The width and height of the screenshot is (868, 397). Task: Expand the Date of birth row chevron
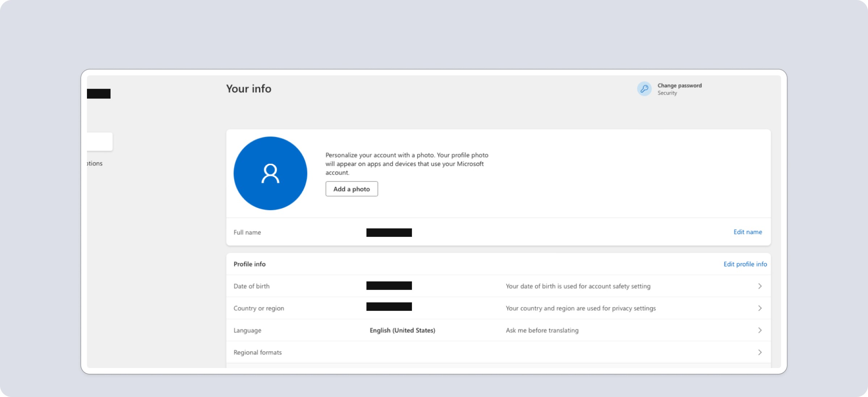(x=760, y=286)
